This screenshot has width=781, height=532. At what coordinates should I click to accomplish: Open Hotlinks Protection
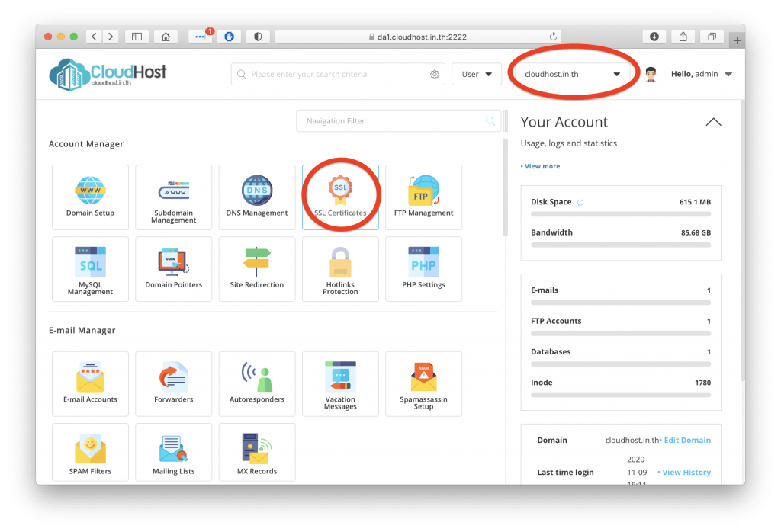pos(340,268)
